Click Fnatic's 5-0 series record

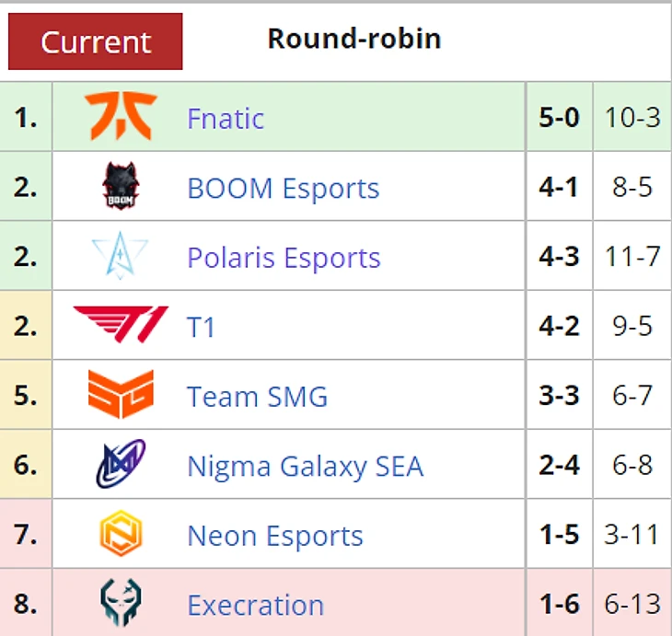click(x=559, y=117)
